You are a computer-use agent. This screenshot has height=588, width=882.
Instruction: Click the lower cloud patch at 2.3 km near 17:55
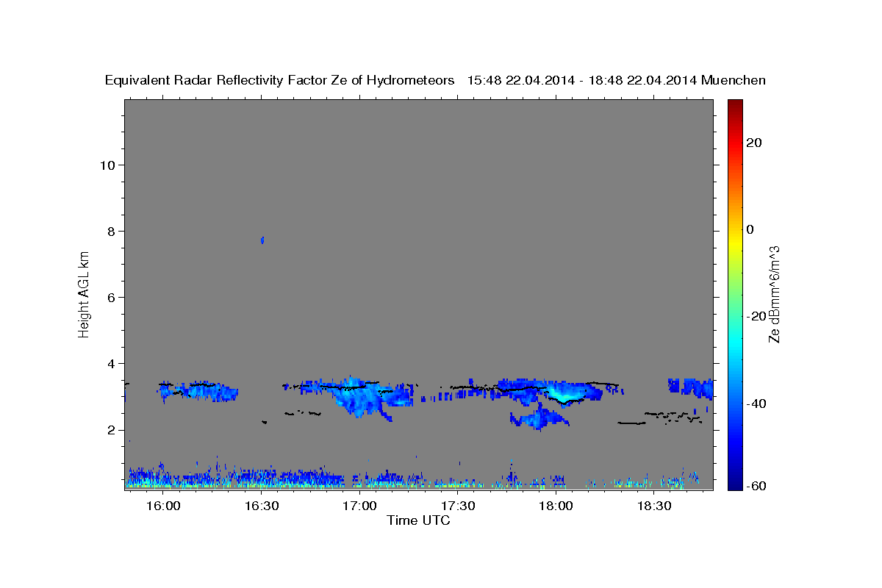(539, 419)
